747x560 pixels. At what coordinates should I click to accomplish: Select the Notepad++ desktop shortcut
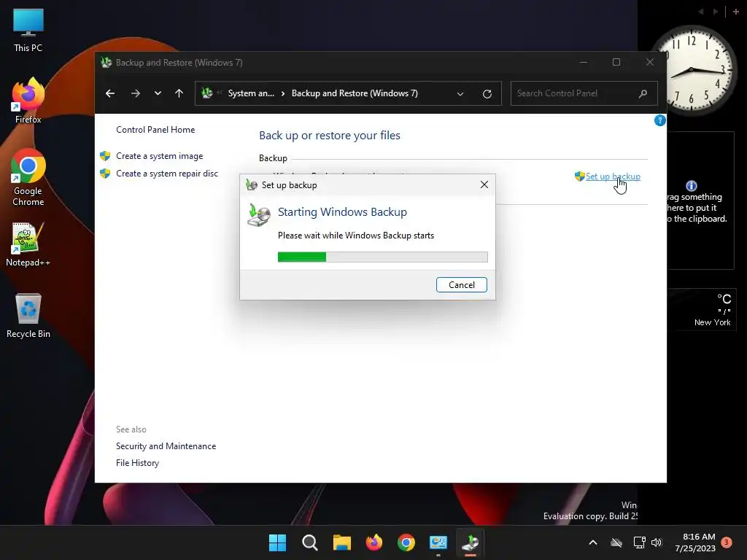click(x=28, y=244)
